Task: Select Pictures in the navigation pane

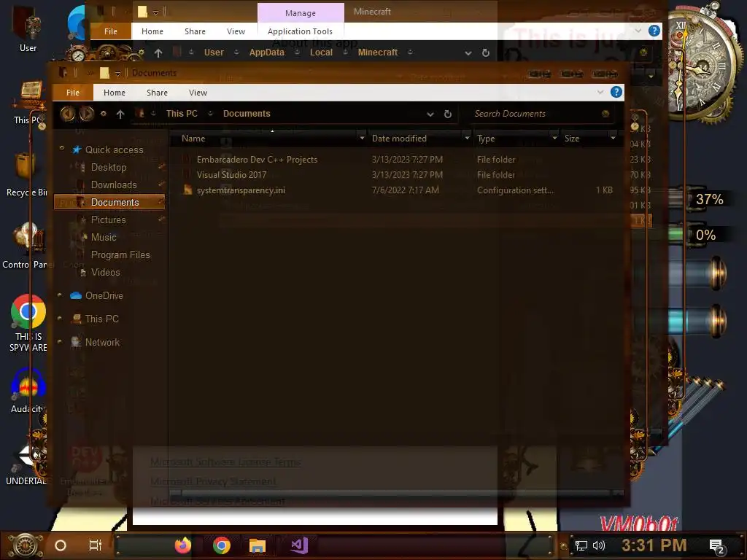Action: [x=109, y=219]
